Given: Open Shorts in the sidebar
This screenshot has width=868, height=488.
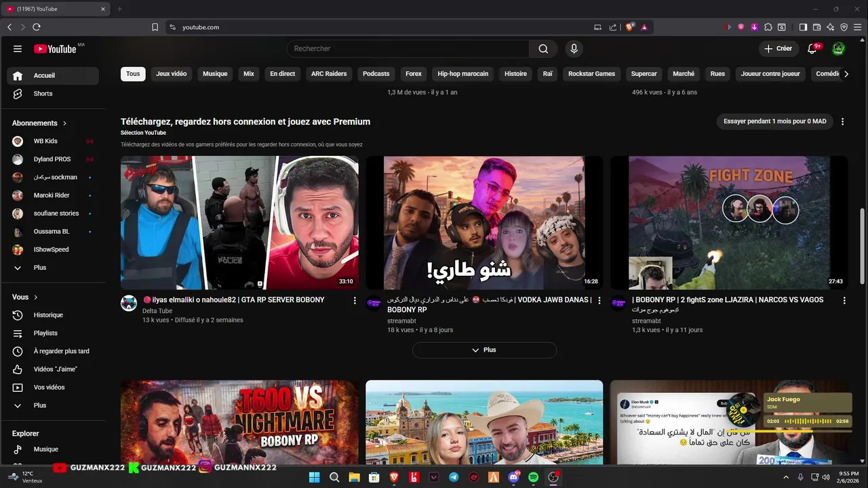Looking at the screenshot, I should (53, 94).
